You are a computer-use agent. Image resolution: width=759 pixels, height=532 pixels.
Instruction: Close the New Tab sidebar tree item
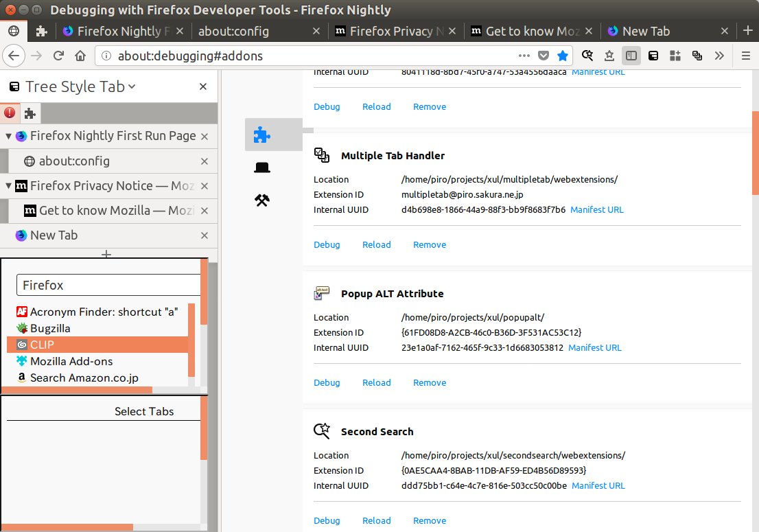(205, 235)
